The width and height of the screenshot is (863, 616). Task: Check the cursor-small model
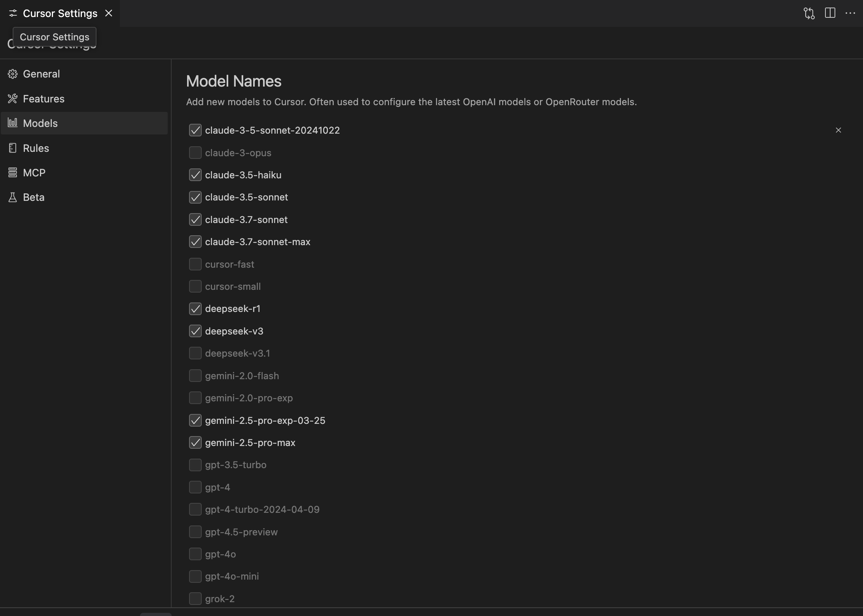point(195,286)
